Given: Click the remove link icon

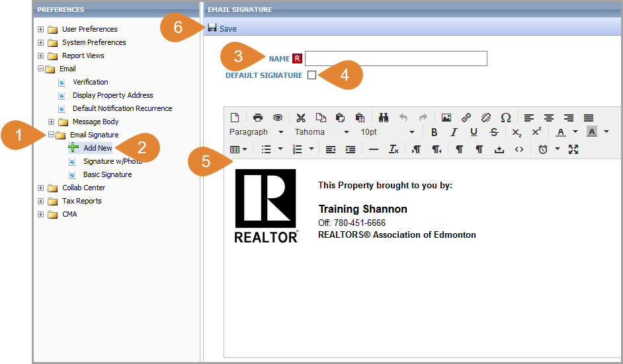Looking at the screenshot, I should [x=486, y=118].
